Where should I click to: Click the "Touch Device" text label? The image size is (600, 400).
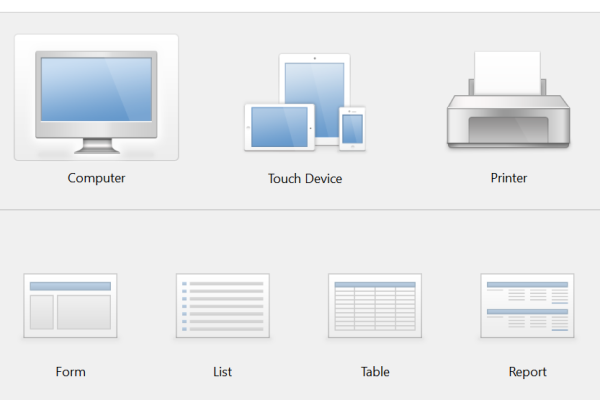[x=305, y=179]
